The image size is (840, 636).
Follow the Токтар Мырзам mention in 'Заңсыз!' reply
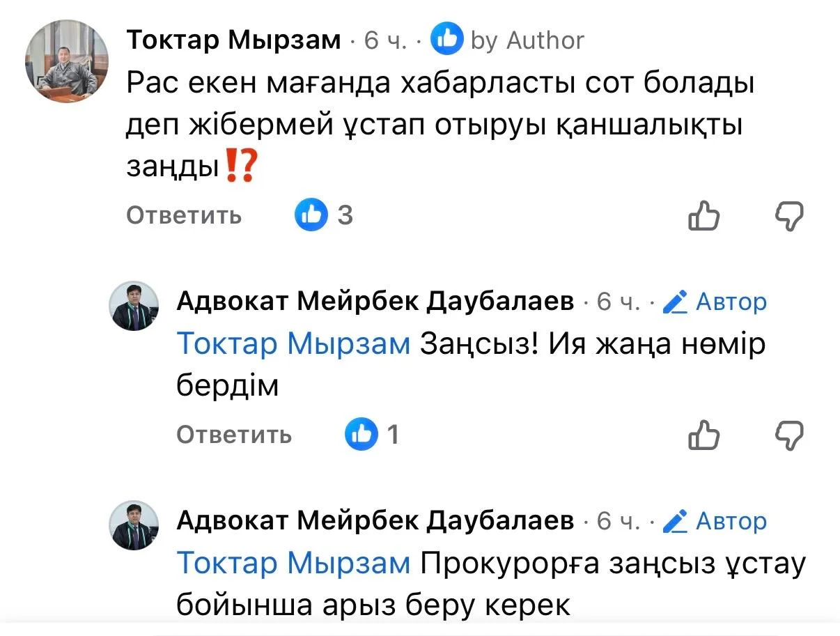(x=293, y=344)
